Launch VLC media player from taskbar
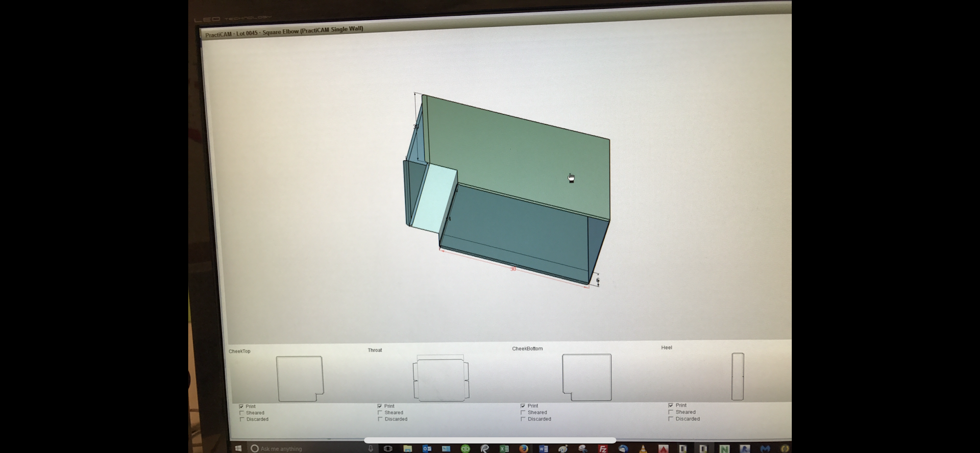 click(x=643, y=448)
